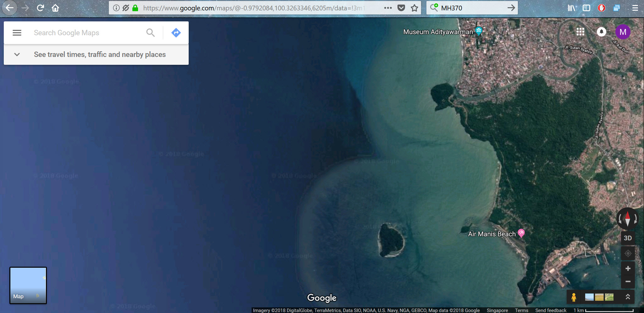Bookmark this page with the star
Image resolution: width=644 pixels, height=313 pixels.
point(414,8)
